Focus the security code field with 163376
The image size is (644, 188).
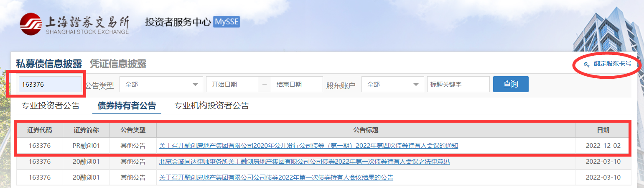pyautogui.click(x=50, y=84)
